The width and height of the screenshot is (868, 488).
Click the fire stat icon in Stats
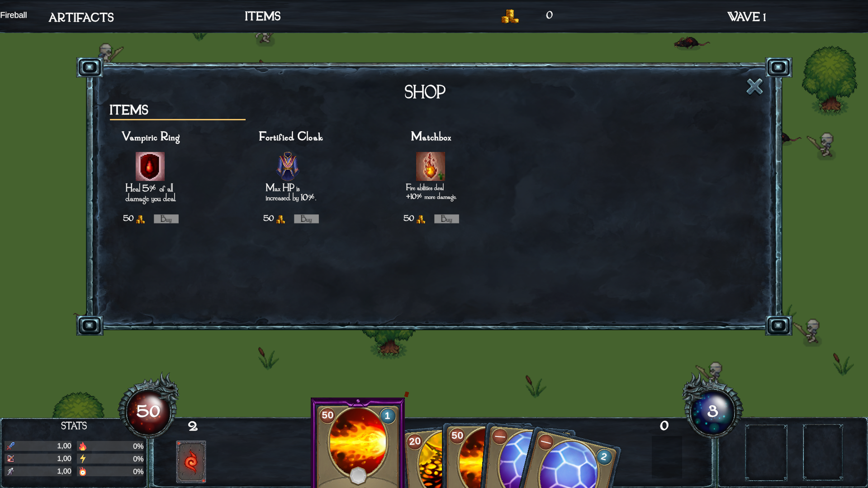(x=82, y=446)
